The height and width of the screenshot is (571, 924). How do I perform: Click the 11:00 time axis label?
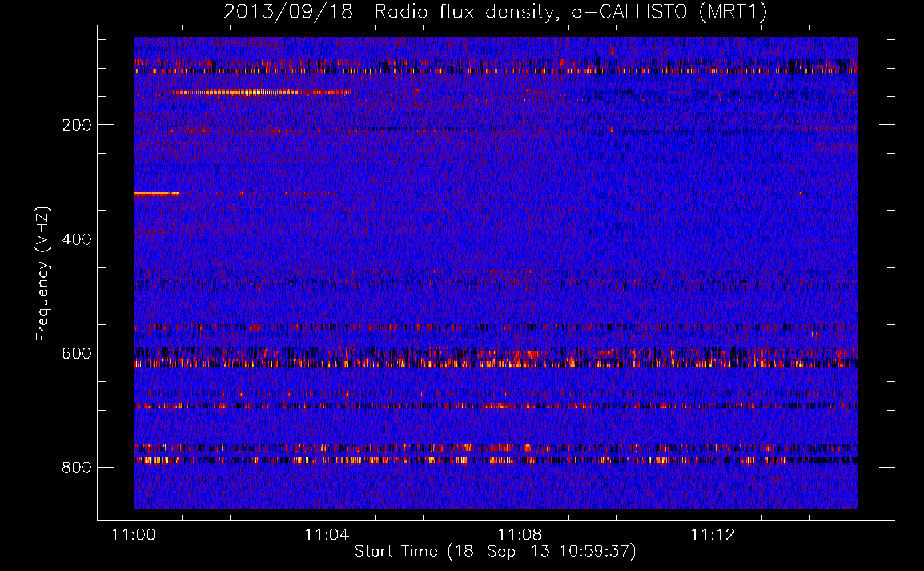pyautogui.click(x=134, y=535)
